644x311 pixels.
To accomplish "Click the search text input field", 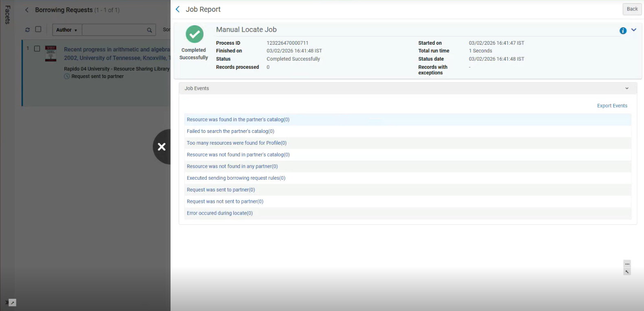I will coord(114,30).
